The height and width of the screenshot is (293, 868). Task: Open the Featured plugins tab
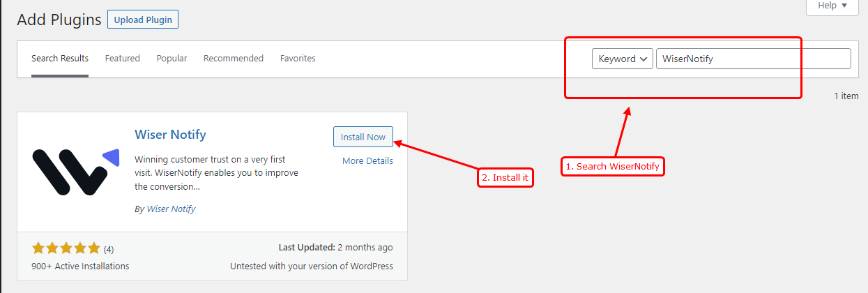pyautogui.click(x=123, y=59)
